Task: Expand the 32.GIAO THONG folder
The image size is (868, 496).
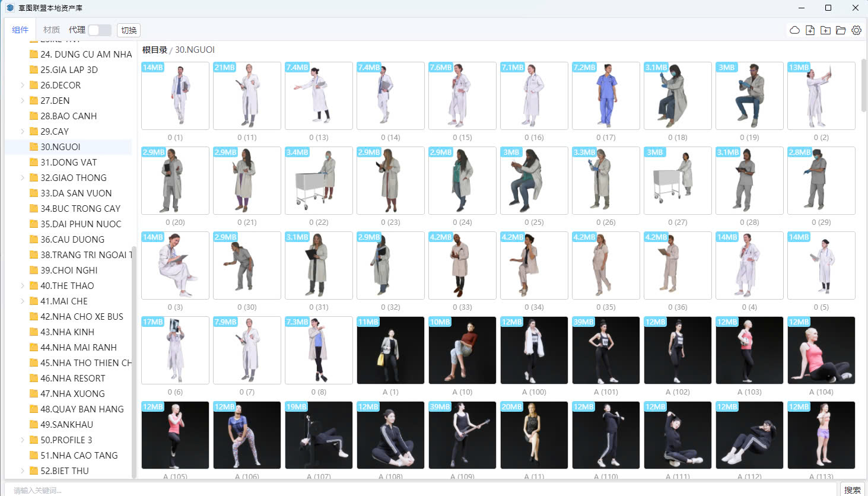Action: (23, 178)
